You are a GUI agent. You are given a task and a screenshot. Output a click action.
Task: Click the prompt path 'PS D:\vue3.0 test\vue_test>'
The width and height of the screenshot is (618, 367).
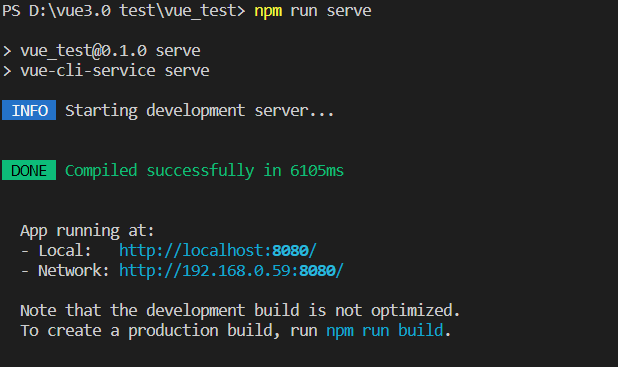[123, 11]
